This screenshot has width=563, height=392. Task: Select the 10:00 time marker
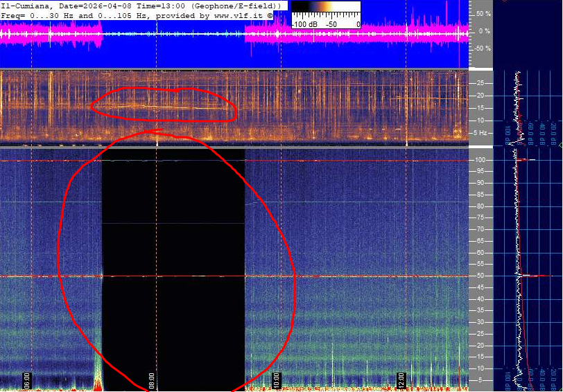click(276, 380)
